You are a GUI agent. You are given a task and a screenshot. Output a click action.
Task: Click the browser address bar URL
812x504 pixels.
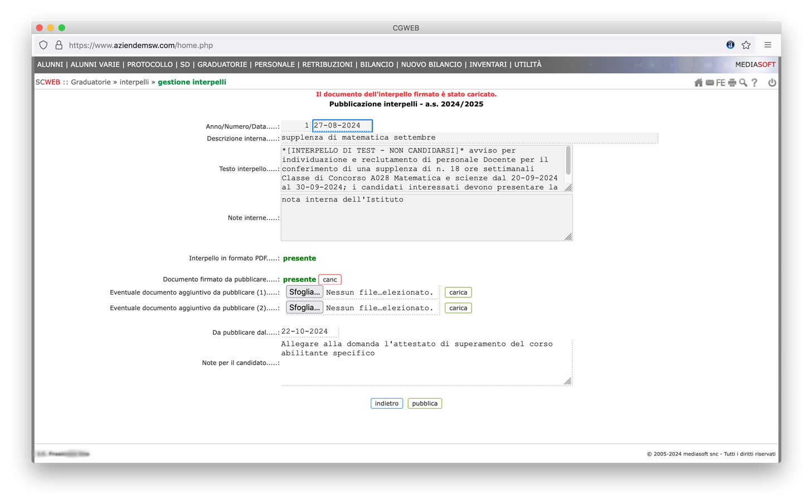pos(141,45)
